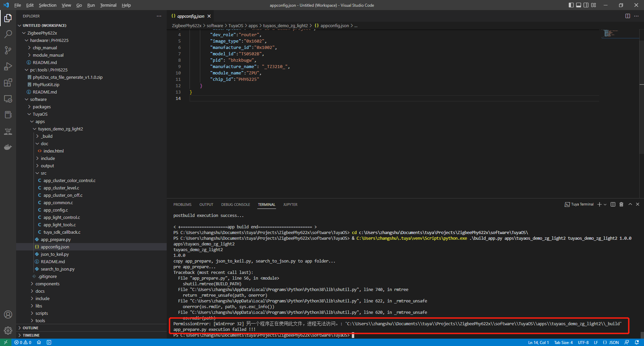
Task: Click LF end-of-line in status bar
Action: tap(596, 342)
